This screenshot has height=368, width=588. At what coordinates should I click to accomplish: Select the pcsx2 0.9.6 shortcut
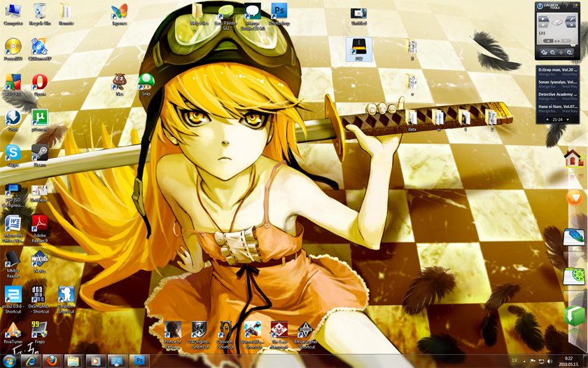(13, 300)
